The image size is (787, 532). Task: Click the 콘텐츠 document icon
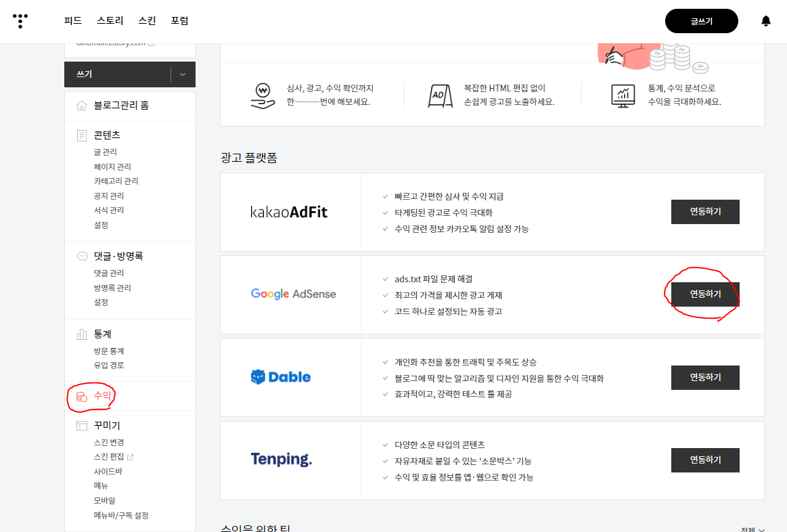click(82, 135)
